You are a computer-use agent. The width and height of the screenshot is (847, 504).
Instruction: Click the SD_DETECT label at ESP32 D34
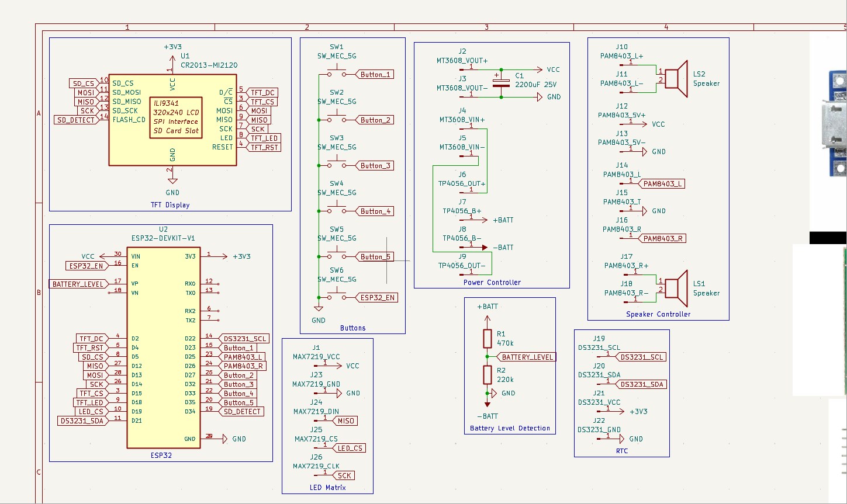coord(241,411)
